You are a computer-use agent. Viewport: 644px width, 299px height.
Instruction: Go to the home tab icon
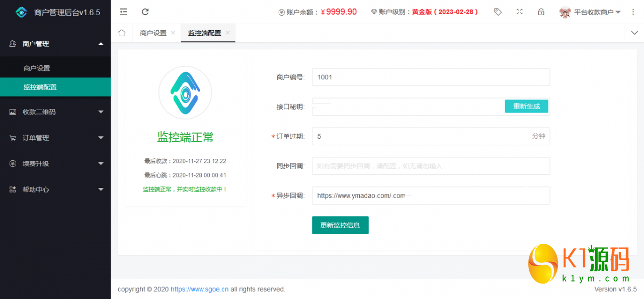click(121, 33)
